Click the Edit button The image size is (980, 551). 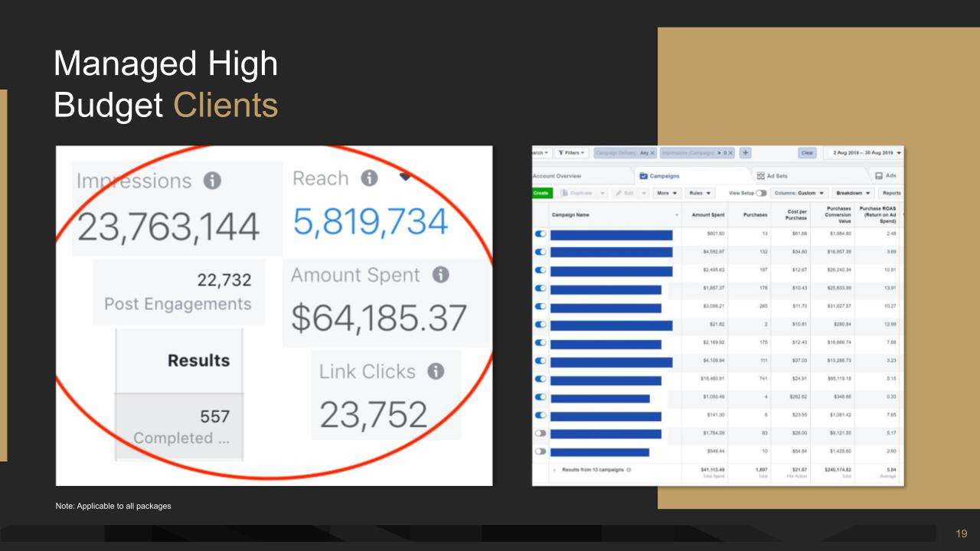click(626, 193)
